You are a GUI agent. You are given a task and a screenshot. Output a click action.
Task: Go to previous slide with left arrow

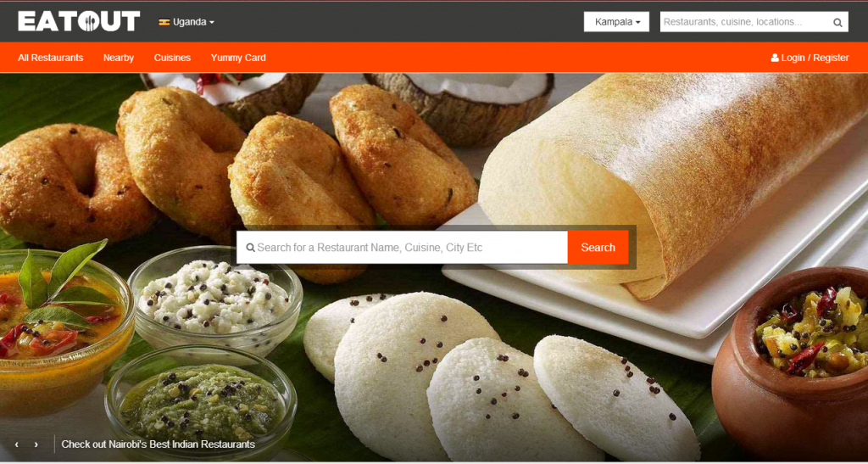click(17, 444)
